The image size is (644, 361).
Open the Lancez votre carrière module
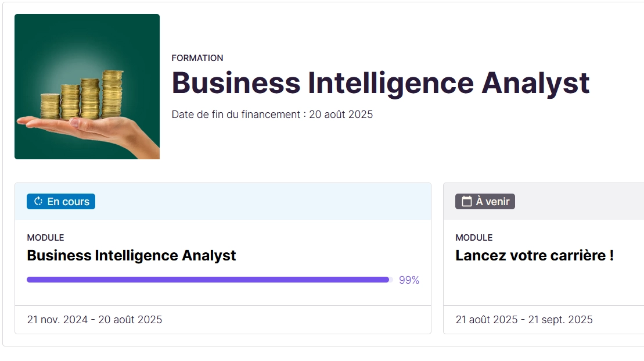[x=534, y=255]
